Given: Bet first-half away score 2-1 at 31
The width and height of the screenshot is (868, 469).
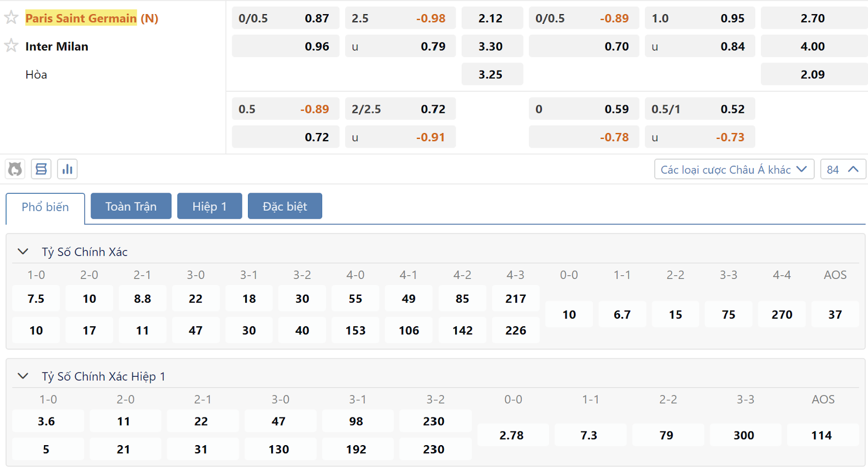Looking at the screenshot, I should pos(202,449).
